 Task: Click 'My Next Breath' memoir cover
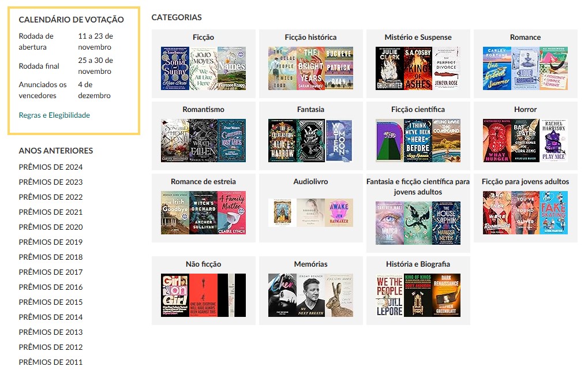tap(310, 295)
